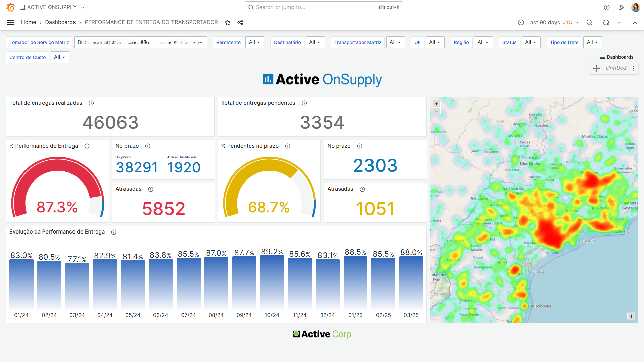Click the 1920 Atraso Justificado value
This screenshot has width=644, height=362.
(184, 167)
